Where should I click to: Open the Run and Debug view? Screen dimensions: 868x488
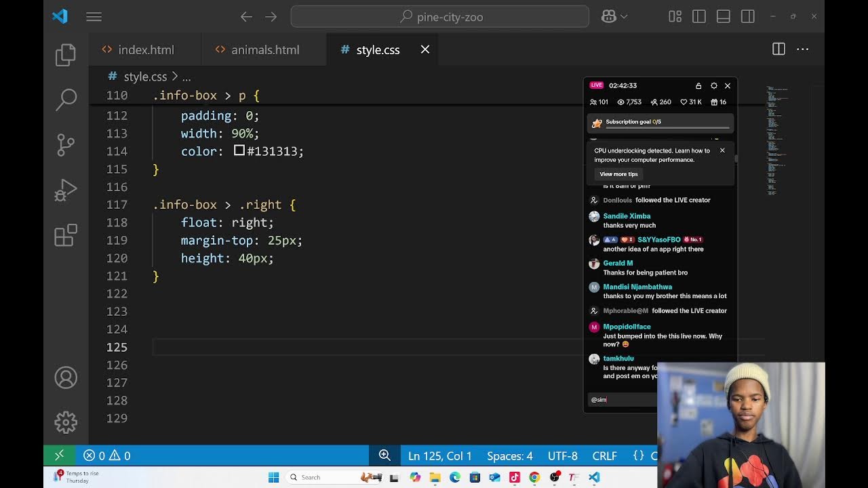[66, 190]
